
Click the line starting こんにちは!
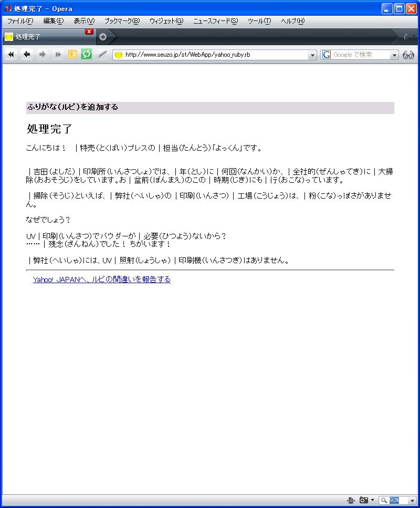point(144,148)
